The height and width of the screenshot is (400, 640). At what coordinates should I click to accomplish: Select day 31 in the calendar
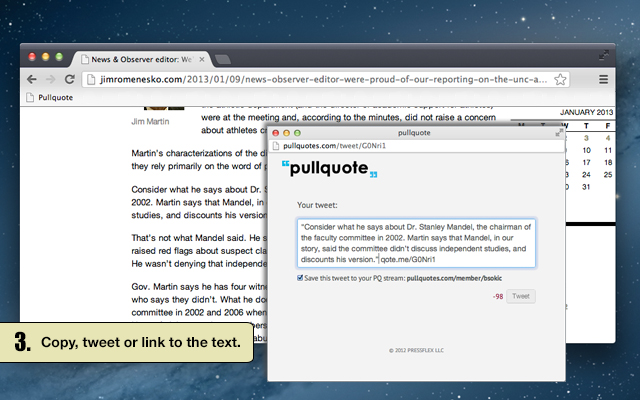click(x=587, y=187)
